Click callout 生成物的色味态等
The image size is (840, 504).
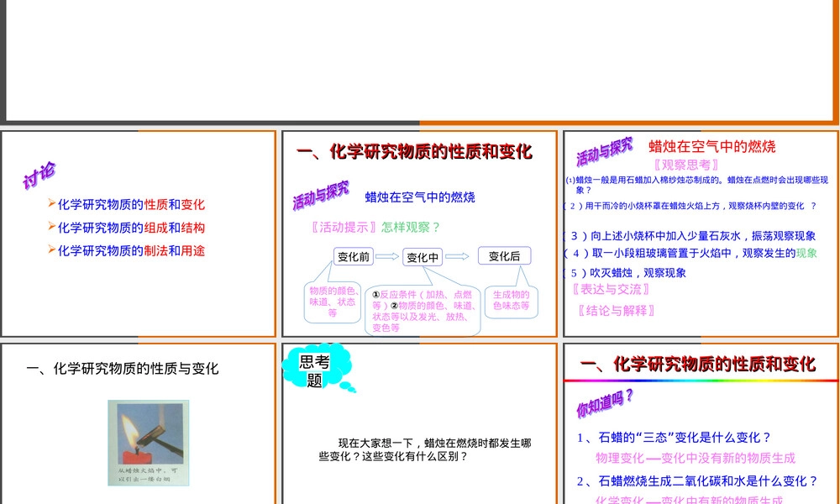[511, 301]
